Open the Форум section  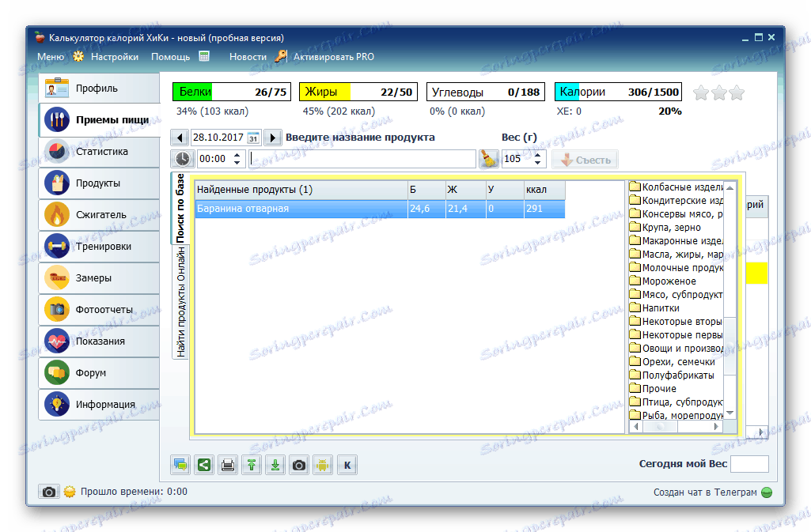[x=99, y=372]
